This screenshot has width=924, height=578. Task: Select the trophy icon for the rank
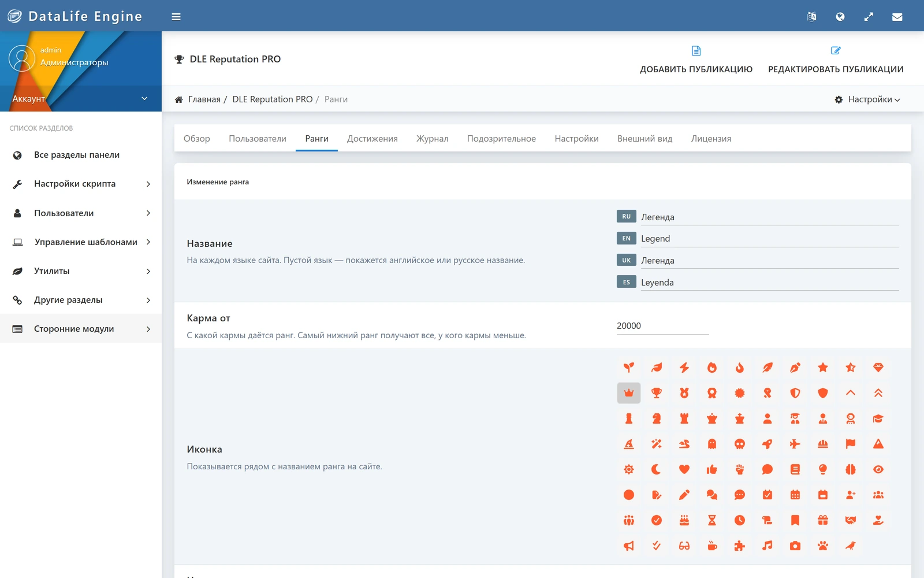tap(657, 393)
